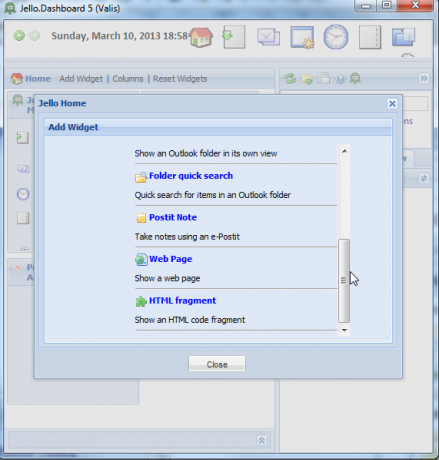Click the green Back navigation arrow
This screenshot has width=439, height=460.
[19, 35]
